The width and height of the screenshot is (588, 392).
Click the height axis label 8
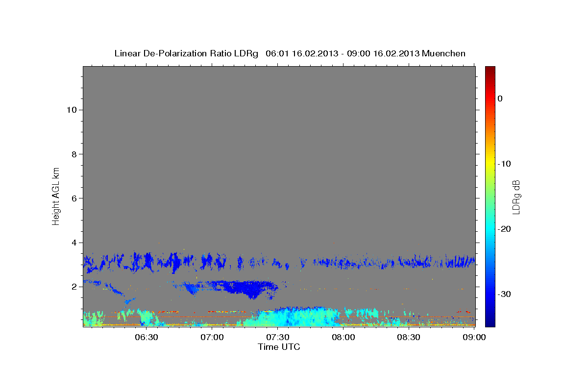[73, 154]
